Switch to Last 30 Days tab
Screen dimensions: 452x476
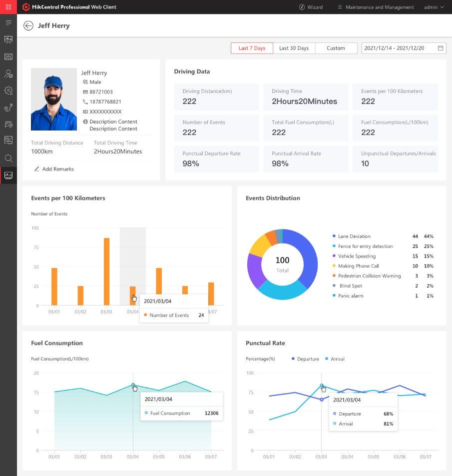coord(294,48)
